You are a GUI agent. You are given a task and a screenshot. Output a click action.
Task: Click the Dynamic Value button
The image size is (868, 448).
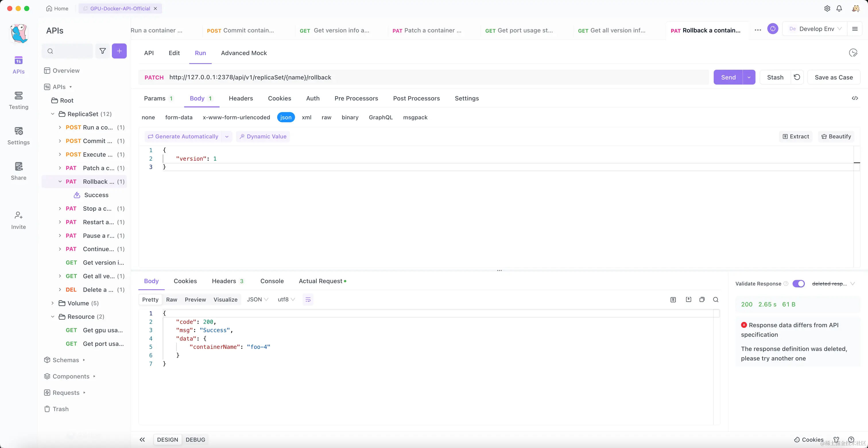(x=263, y=136)
